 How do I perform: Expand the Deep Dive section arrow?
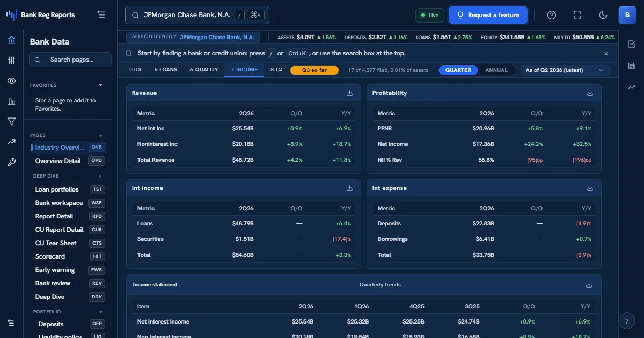(100, 176)
